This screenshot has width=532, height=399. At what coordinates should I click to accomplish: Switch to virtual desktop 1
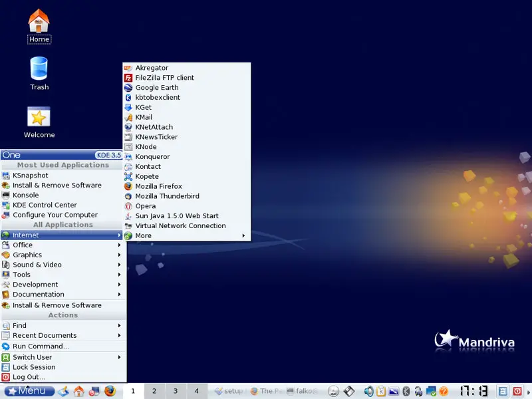[133, 391]
